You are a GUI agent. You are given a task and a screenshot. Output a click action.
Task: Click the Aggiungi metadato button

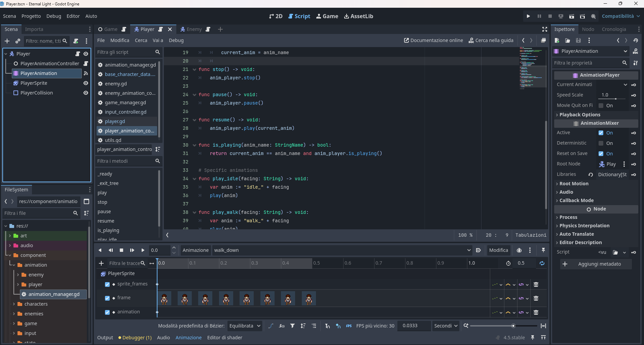point(596,264)
